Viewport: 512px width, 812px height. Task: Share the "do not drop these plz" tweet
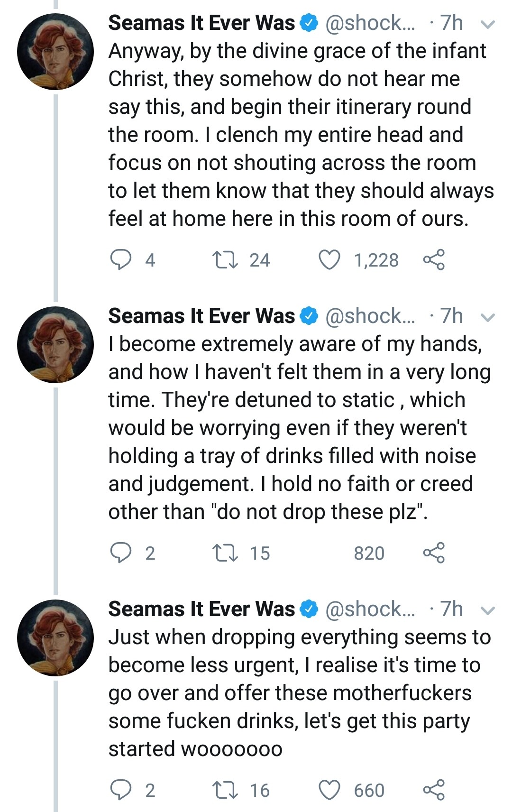pos(434,553)
